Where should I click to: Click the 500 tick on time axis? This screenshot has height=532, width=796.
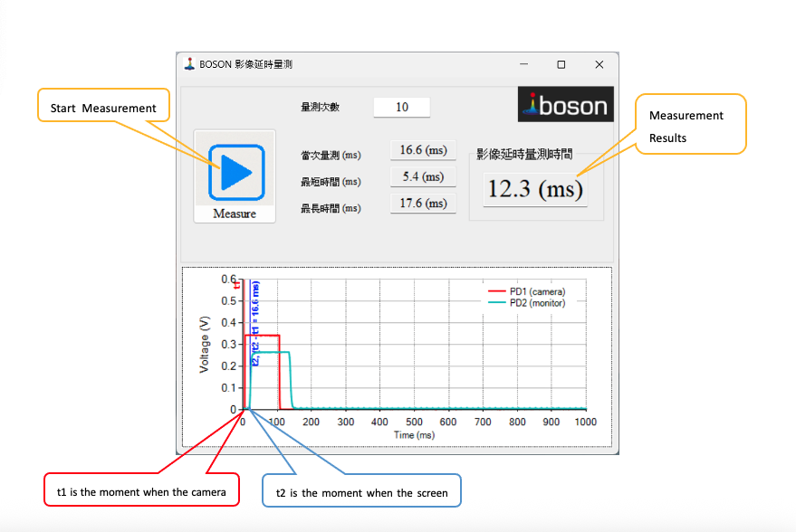pyautogui.click(x=414, y=422)
